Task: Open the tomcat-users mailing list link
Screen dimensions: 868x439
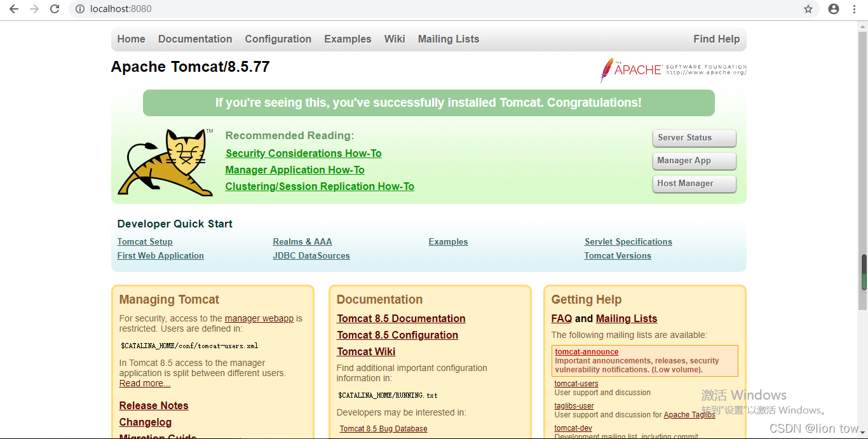Action: click(576, 383)
